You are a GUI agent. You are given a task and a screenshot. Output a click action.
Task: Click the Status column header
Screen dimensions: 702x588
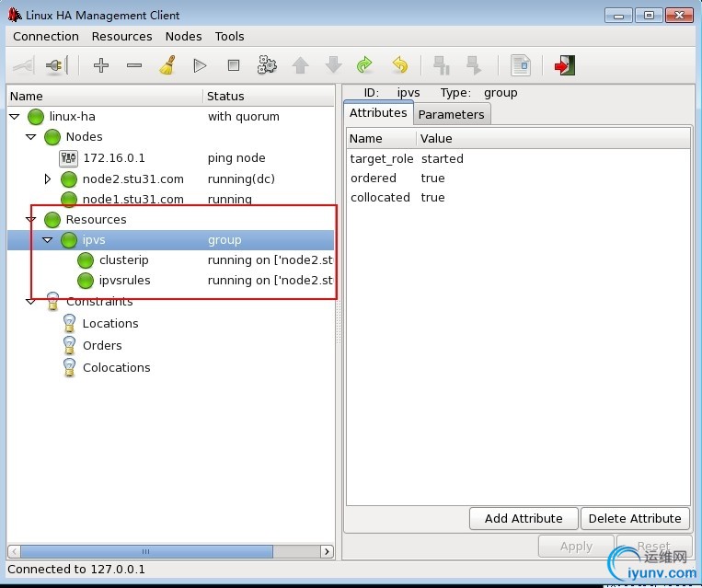pos(269,97)
